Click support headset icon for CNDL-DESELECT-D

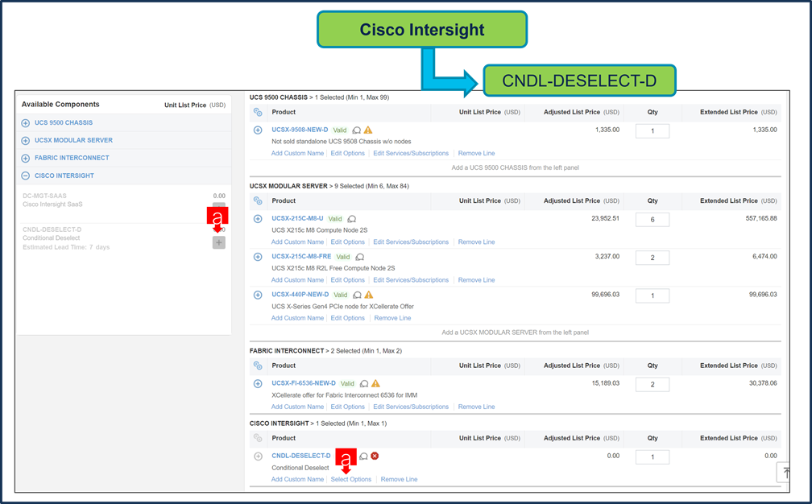(x=363, y=456)
